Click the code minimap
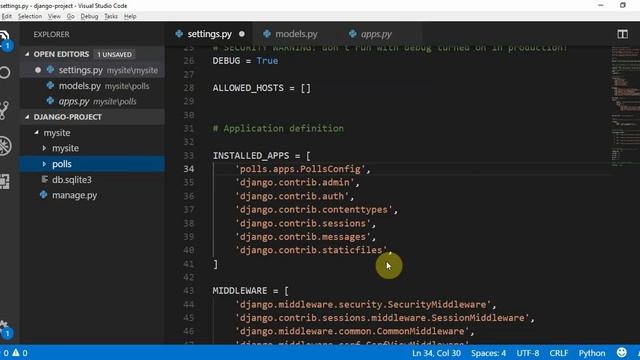 click(625, 106)
